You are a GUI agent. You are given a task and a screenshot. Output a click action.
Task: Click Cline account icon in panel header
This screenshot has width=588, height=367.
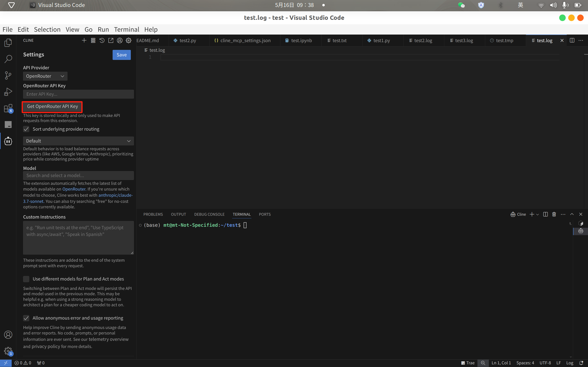click(x=120, y=40)
